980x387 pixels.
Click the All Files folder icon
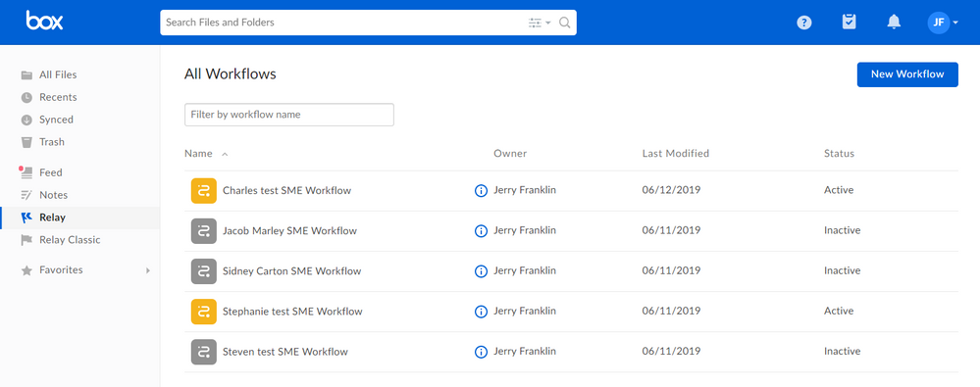[x=26, y=74]
